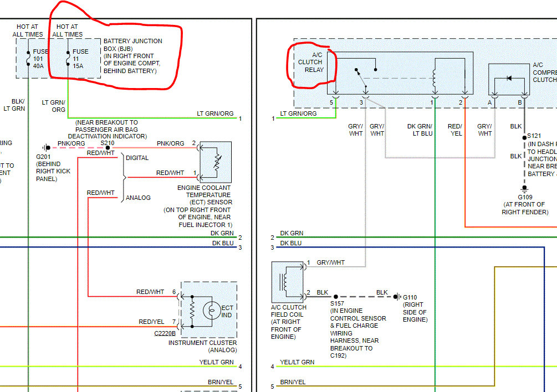Click the 'PNK/ORG' label at ECT sensor pin 2
Screen dimensions: 557x392
(x=171, y=143)
